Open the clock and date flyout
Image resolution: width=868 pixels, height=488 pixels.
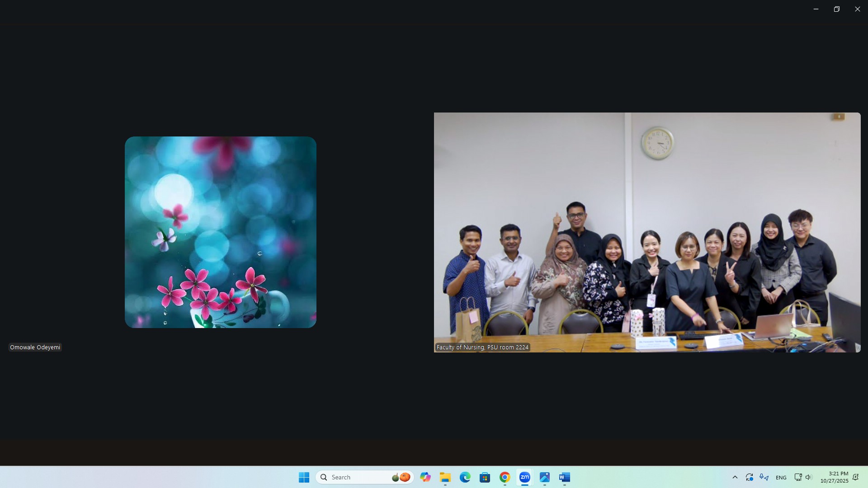pos(834,477)
